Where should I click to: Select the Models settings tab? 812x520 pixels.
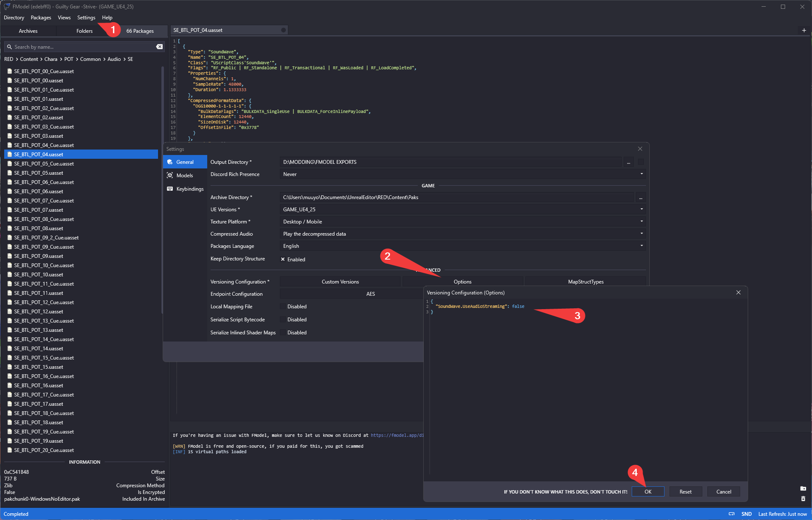(185, 175)
